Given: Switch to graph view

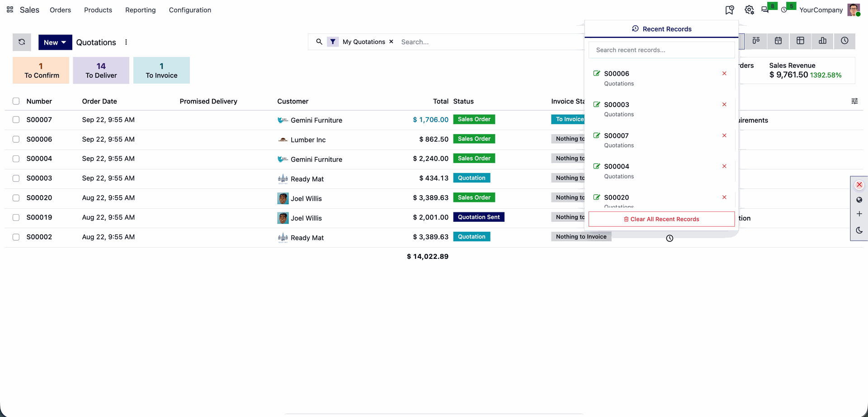Looking at the screenshot, I should click(822, 41).
